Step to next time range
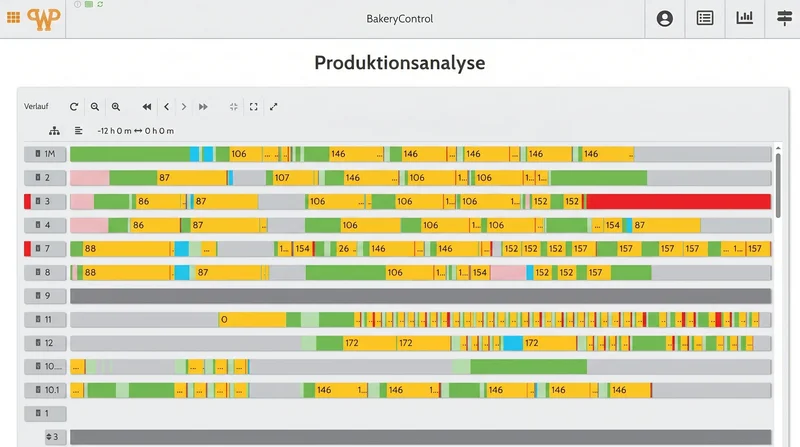The height and width of the screenshot is (447, 800). tap(184, 107)
